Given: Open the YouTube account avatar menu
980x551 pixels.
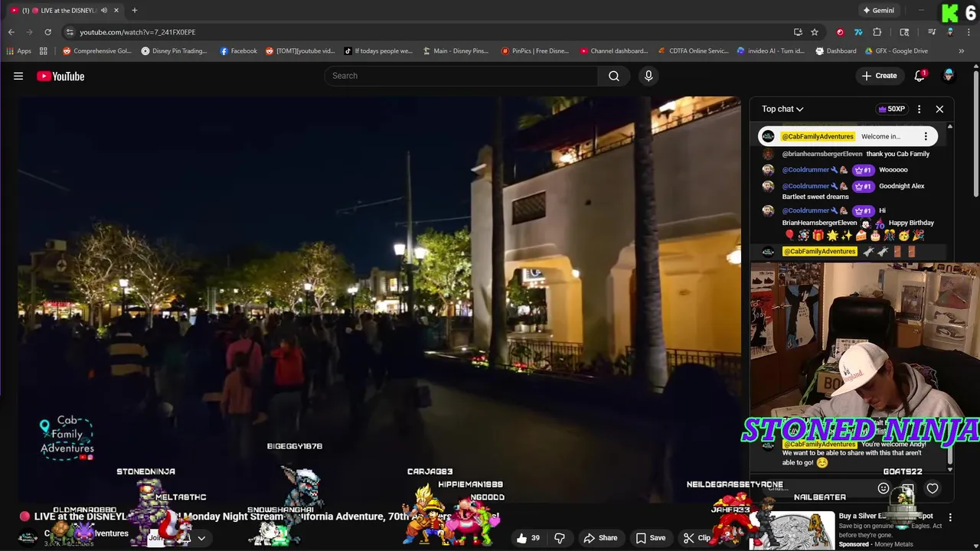Looking at the screenshot, I should coord(949,75).
